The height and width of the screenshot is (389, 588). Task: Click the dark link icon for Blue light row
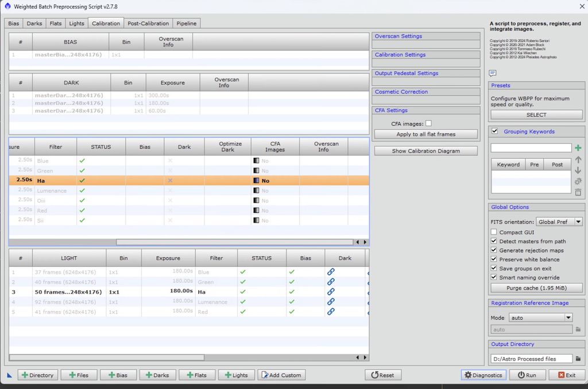click(x=331, y=272)
